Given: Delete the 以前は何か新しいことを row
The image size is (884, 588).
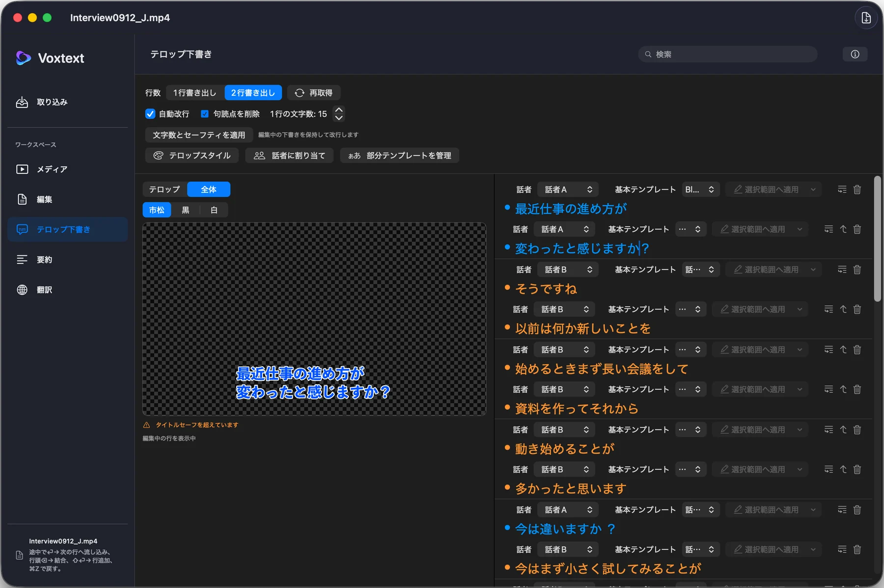Looking at the screenshot, I should coord(857,309).
